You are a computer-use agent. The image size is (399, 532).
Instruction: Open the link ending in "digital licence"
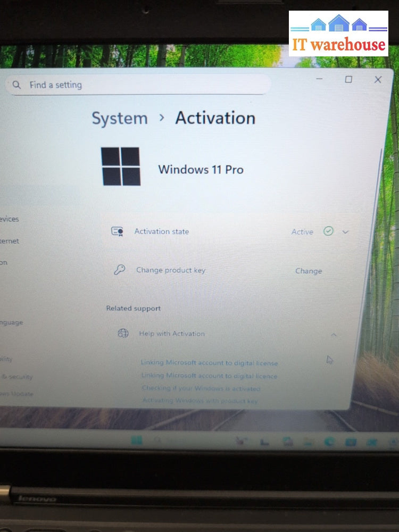click(x=209, y=376)
